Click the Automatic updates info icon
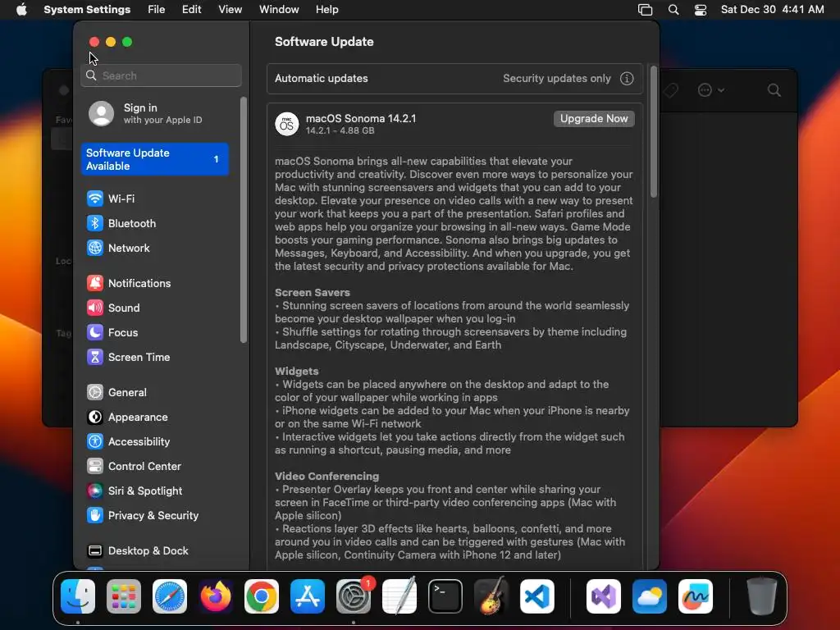Viewport: 840px width, 630px height. (627, 78)
